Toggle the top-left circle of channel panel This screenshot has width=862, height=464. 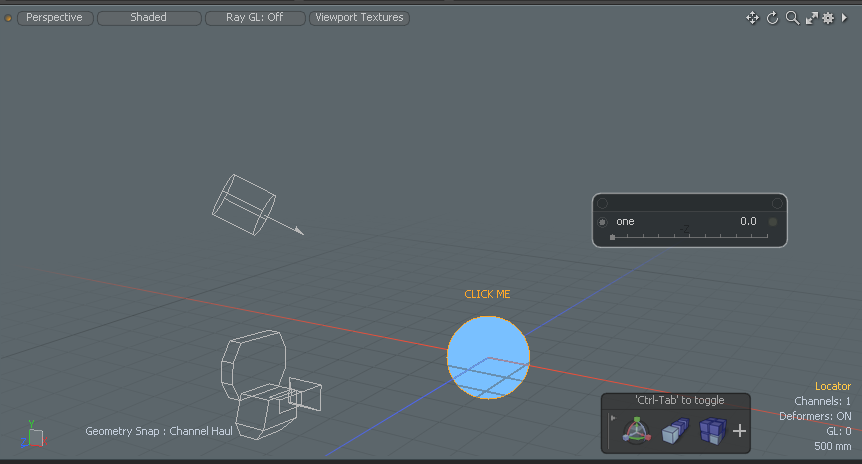[x=602, y=203]
